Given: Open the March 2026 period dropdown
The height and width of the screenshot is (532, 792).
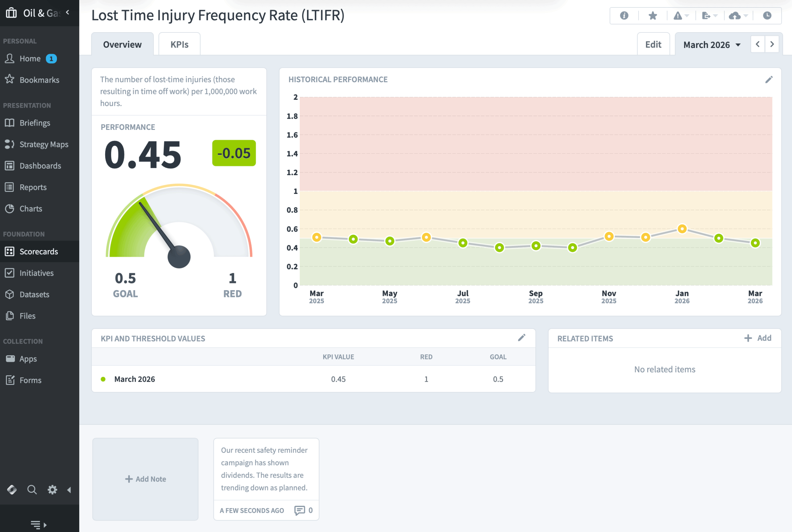Looking at the screenshot, I should 711,44.
